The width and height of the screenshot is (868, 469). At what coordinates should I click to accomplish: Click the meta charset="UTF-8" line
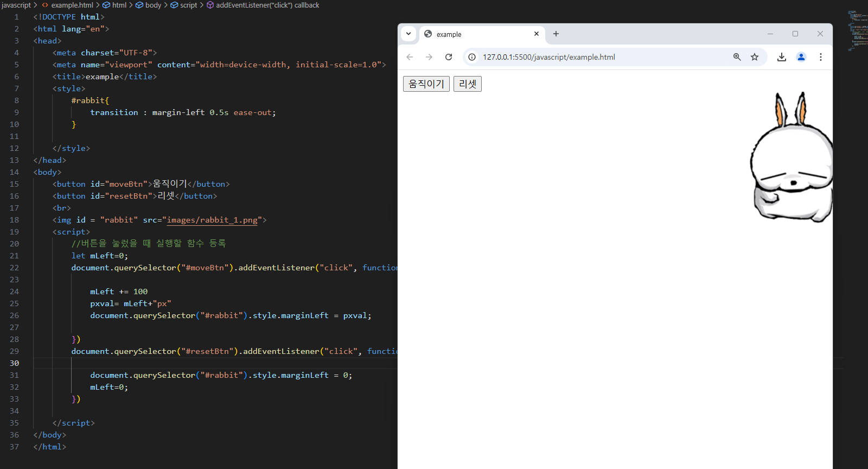pos(105,53)
